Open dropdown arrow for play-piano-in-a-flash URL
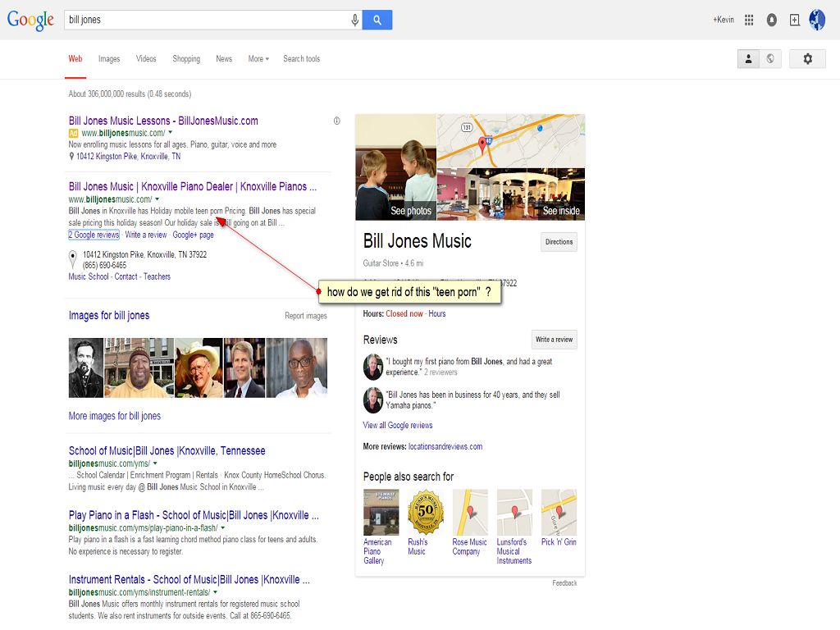The width and height of the screenshot is (840, 630). (223, 527)
